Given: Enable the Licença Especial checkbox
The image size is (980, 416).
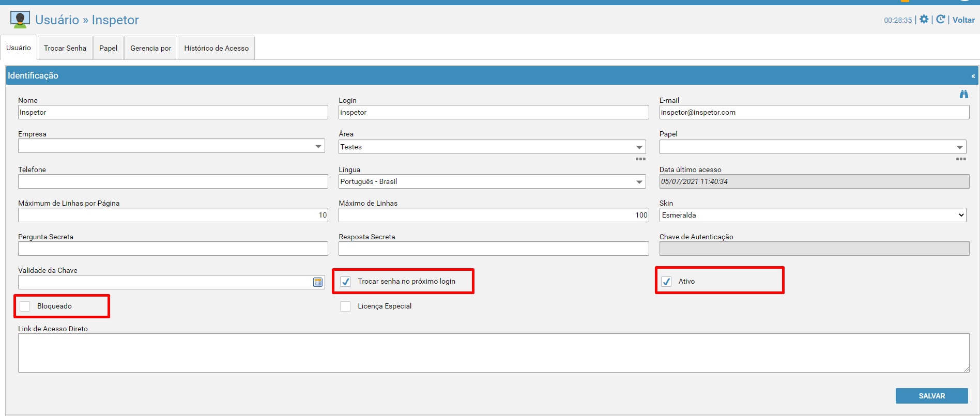Looking at the screenshot, I should (x=345, y=306).
